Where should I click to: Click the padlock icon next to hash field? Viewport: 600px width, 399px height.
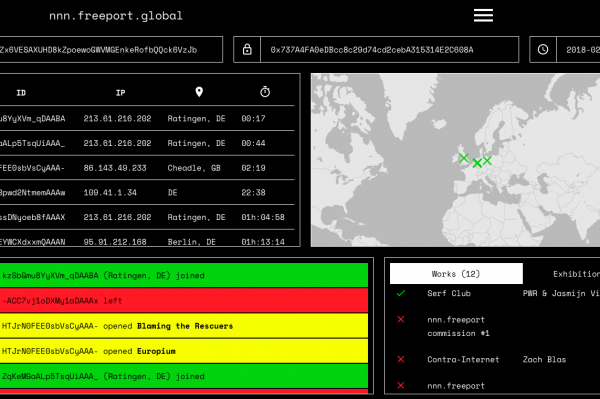click(247, 49)
